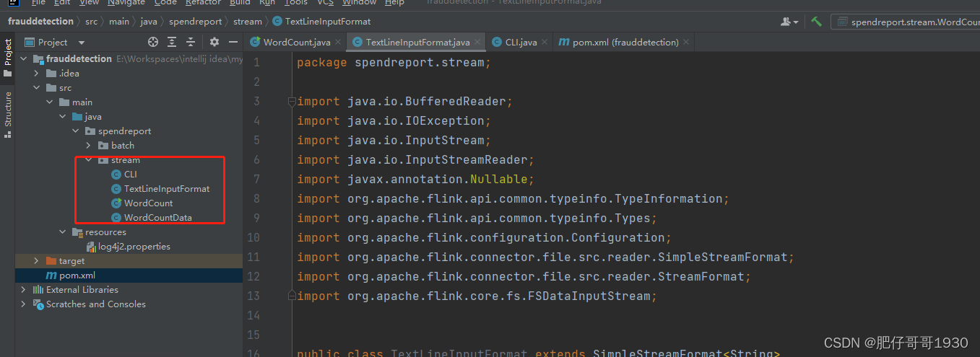Click the frauddetection breadcrumb
The image size is (980, 357).
click(x=40, y=22)
